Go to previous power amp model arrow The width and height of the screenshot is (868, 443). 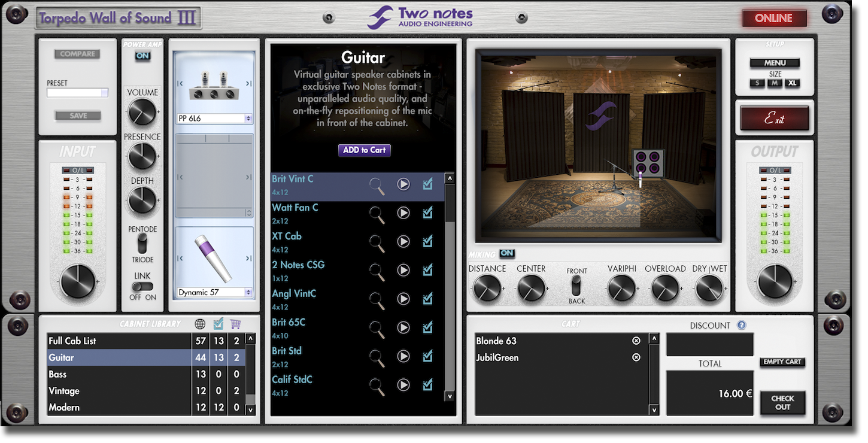tap(180, 84)
